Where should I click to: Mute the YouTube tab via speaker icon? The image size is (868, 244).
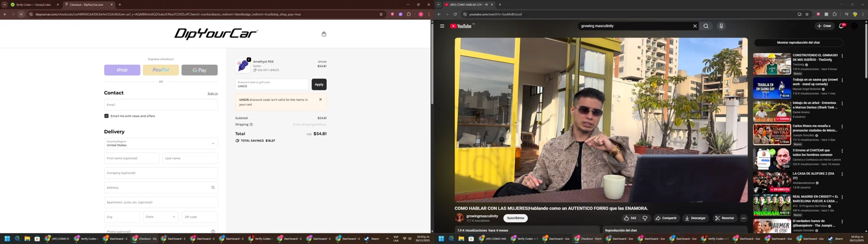tap(487, 5)
